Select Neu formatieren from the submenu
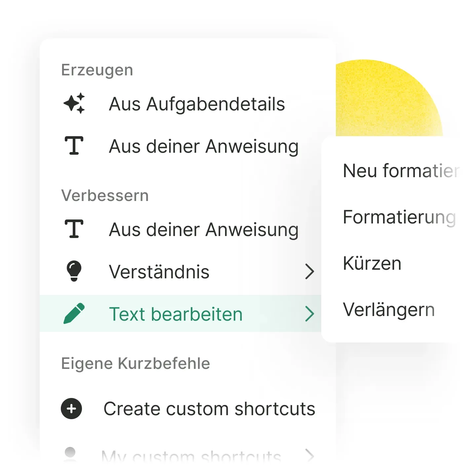 [401, 171]
